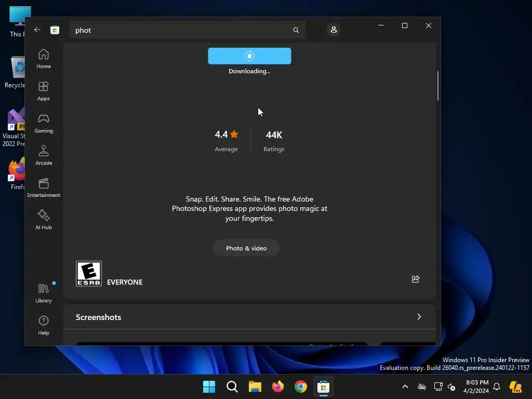The image size is (532, 399).
Task: Open Gaming section in sidebar
Action: [44, 123]
